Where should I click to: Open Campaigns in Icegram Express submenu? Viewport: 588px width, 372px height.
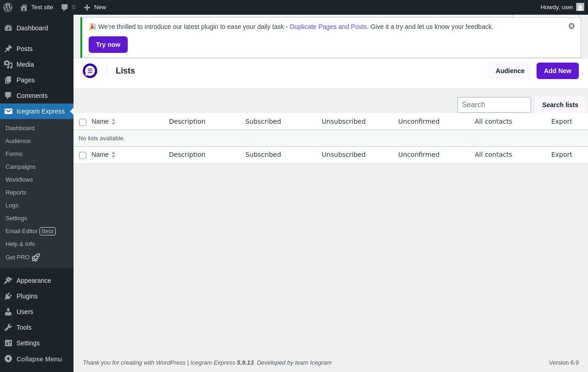(21, 166)
